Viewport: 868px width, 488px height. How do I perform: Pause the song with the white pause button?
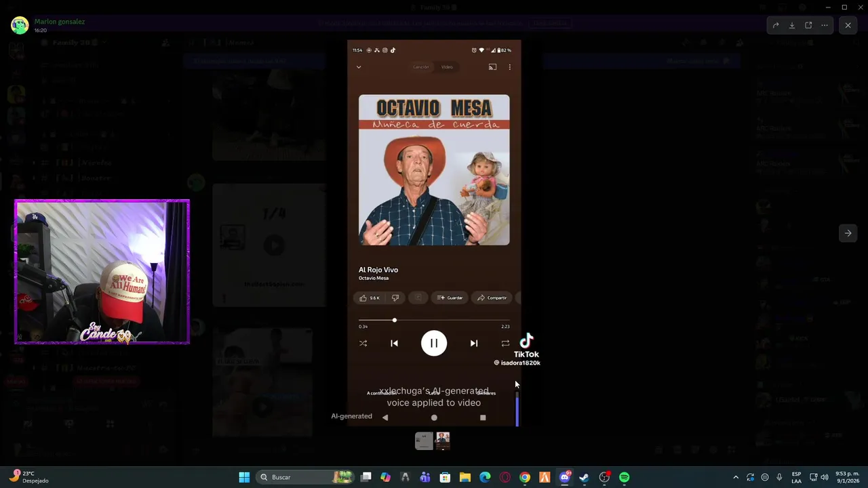point(434,344)
